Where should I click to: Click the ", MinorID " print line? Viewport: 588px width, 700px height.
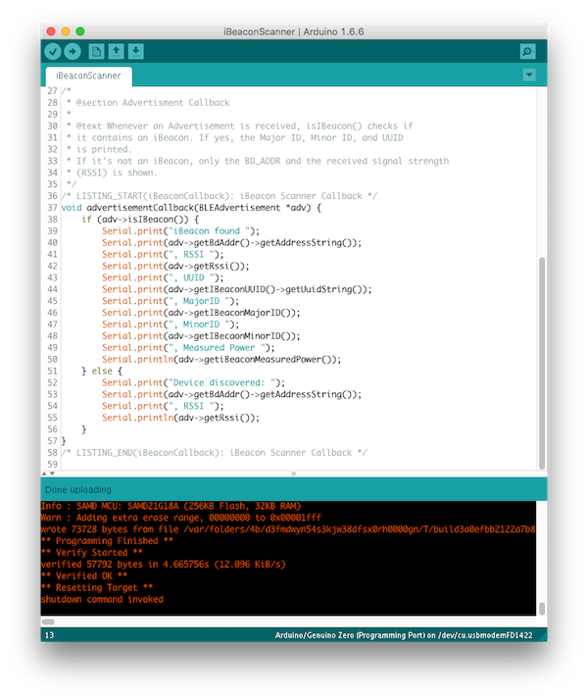pyautogui.click(x=171, y=325)
